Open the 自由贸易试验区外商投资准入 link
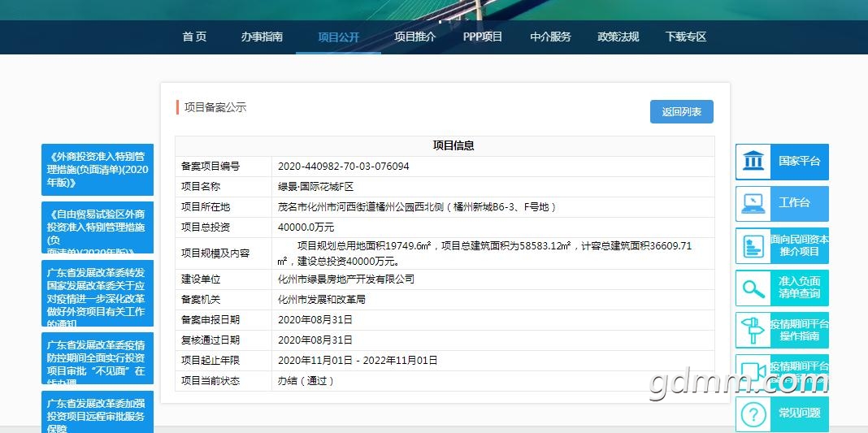This screenshot has width=868, height=433. pyautogui.click(x=98, y=227)
